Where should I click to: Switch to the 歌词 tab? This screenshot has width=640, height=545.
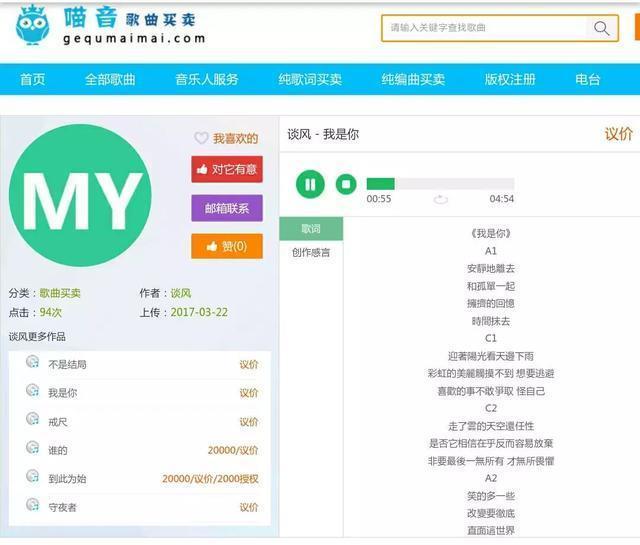point(311,229)
